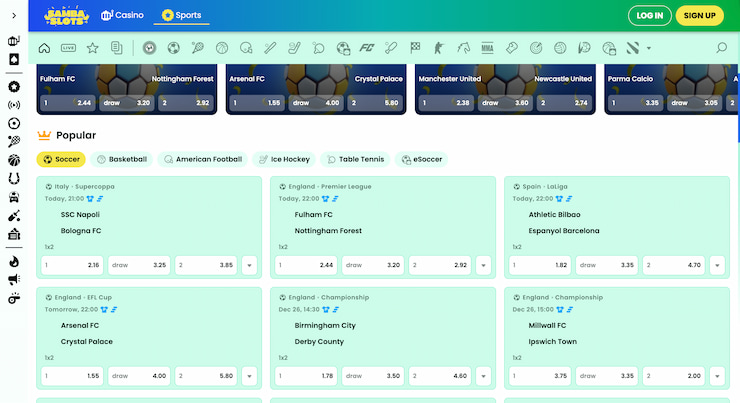
Task: Bet on Bologna FC win at 3.85
Action: pyautogui.click(x=206, y=265)
